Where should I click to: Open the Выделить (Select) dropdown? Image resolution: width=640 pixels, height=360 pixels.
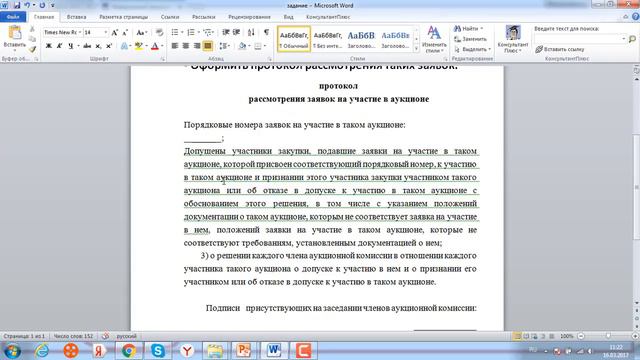coord(472,49)
